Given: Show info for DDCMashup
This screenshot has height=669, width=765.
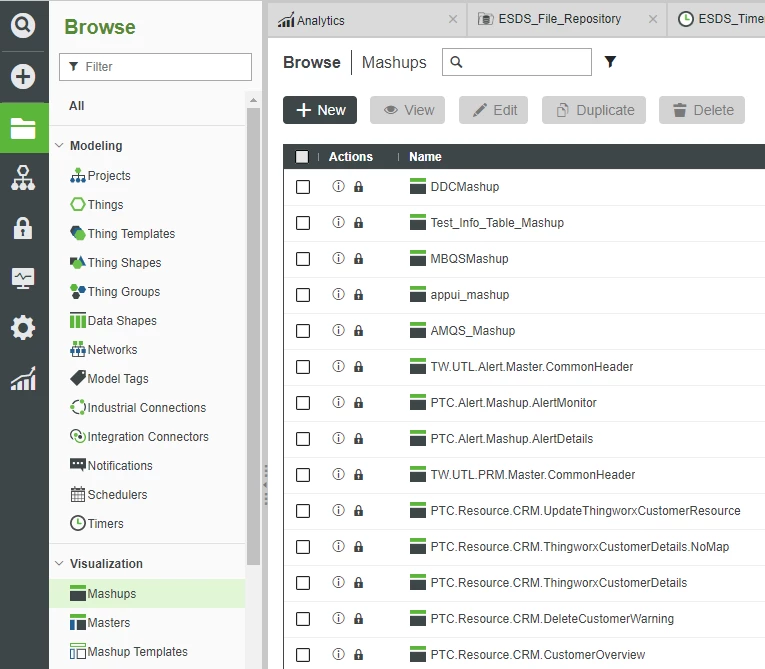Looking at the screenshot, I should (x=338, y=186).
